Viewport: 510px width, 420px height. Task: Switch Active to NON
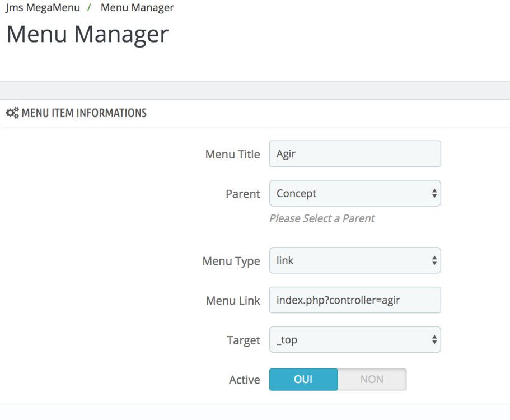[372, 379]
